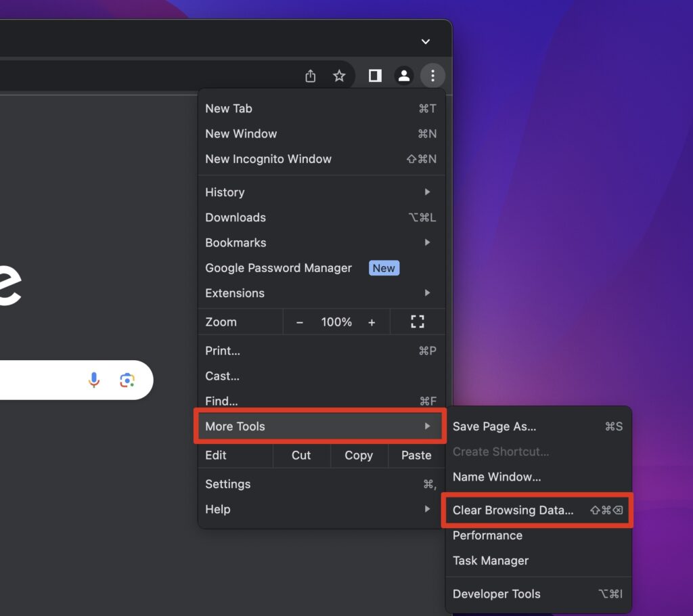Click the Paste button
This screenshot has height=616, width=693.
416,456
